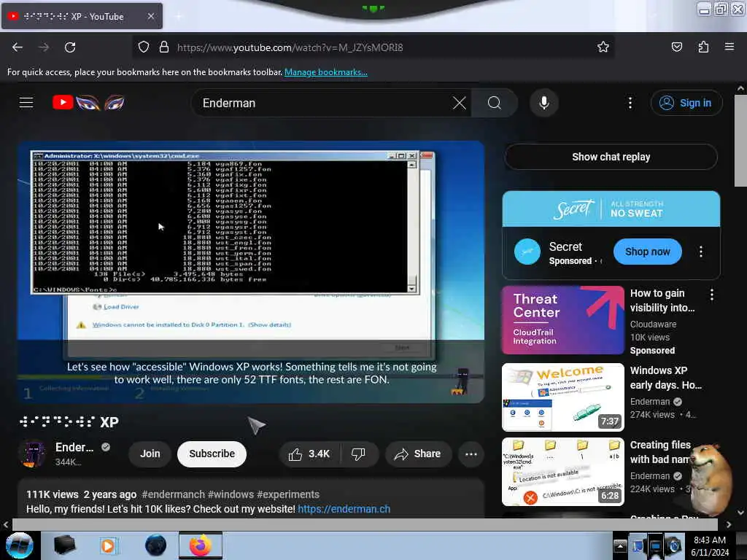The width and height of the screenshot is (747, 560).
Task: Open Enderman channel avatar
Action: (x=32, y=454)
